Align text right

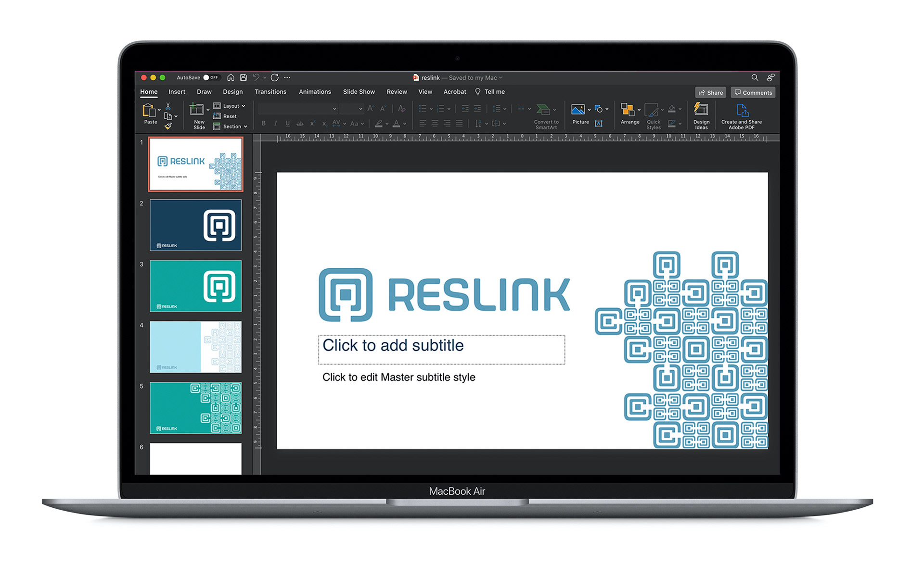click(x=447, y=124)
